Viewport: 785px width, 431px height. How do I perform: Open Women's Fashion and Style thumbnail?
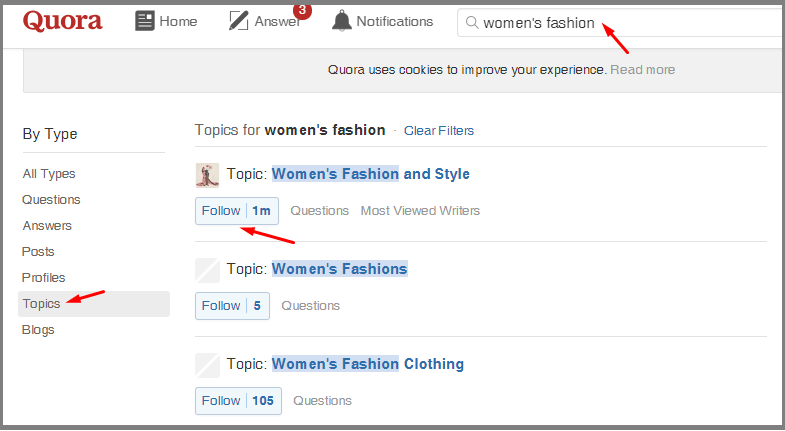(207, 175)
